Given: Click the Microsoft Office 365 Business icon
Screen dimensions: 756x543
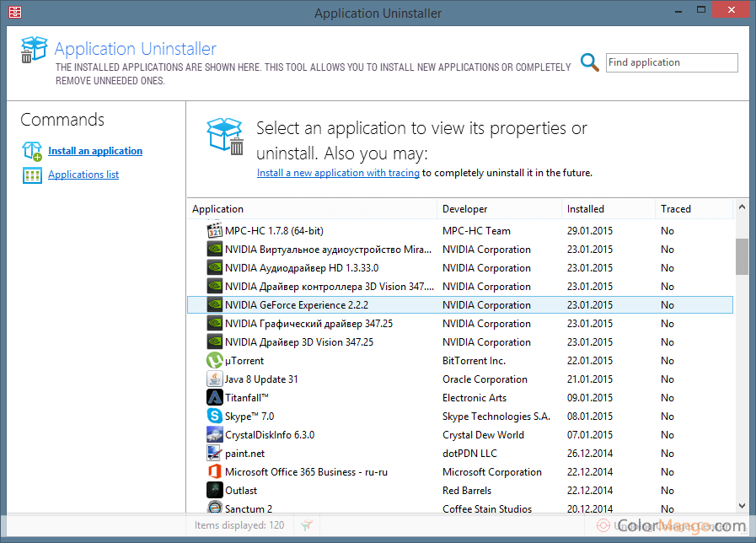Looking at the screenshot, I should [215, 471].
